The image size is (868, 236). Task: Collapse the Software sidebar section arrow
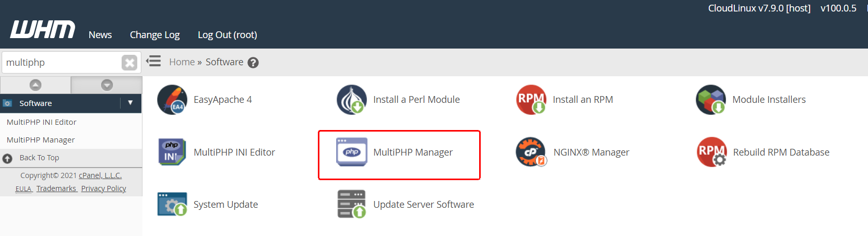[x=130, y=103]
